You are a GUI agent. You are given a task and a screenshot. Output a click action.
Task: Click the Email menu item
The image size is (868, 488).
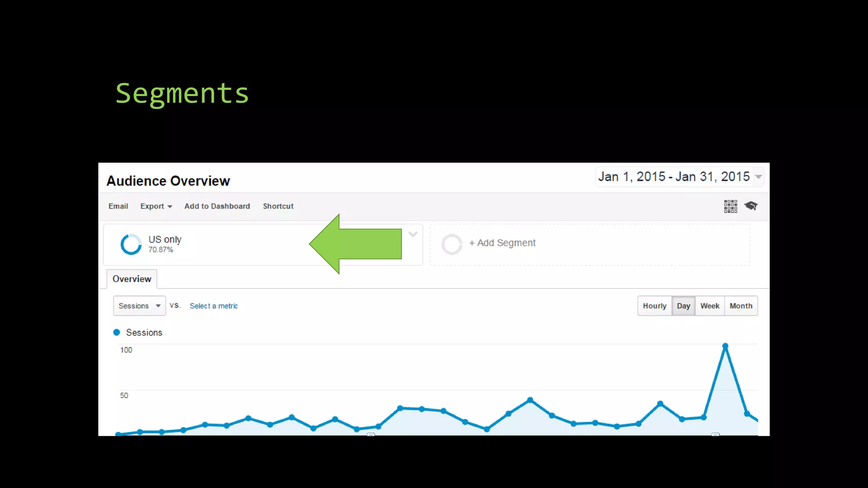[118, 206]
